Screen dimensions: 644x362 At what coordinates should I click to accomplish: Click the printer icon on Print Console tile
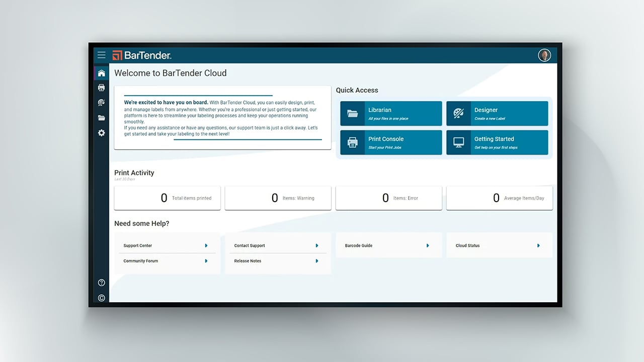point(352,142)
